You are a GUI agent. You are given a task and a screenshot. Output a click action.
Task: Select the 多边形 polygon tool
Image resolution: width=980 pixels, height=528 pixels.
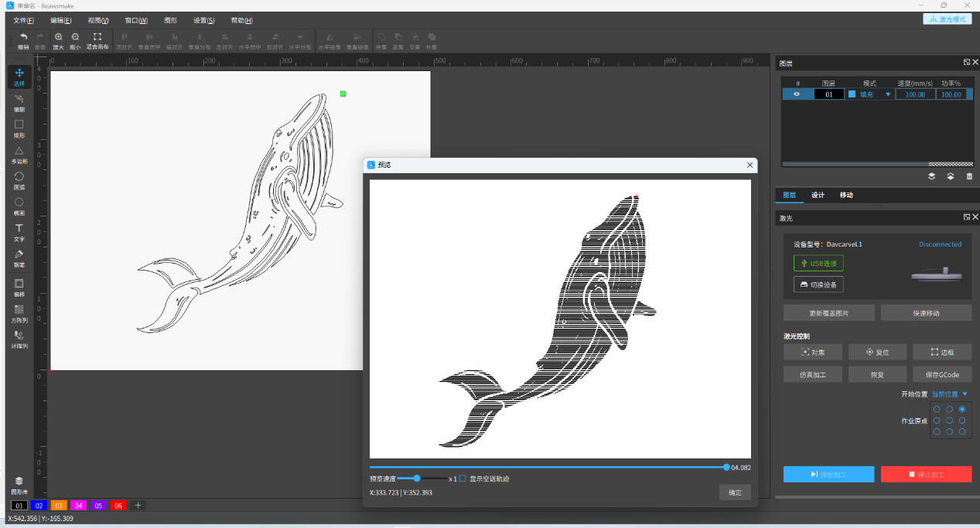point(19,154)
